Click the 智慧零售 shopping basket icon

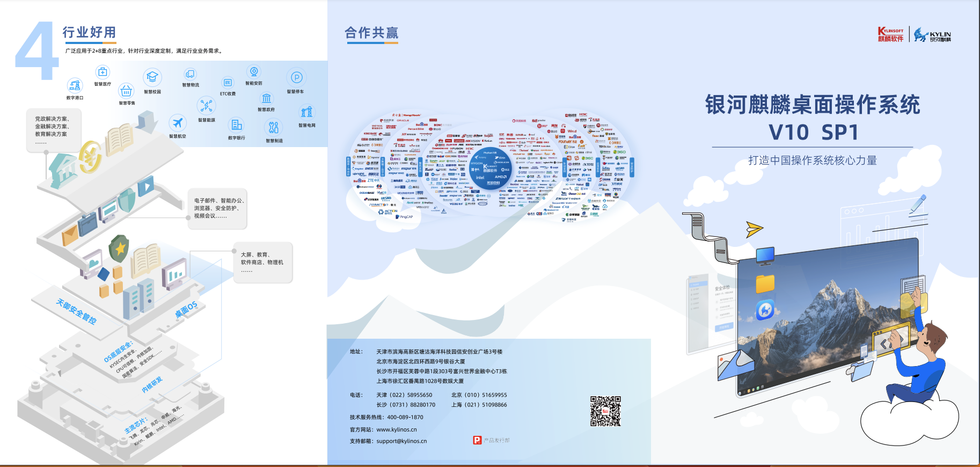126,91
